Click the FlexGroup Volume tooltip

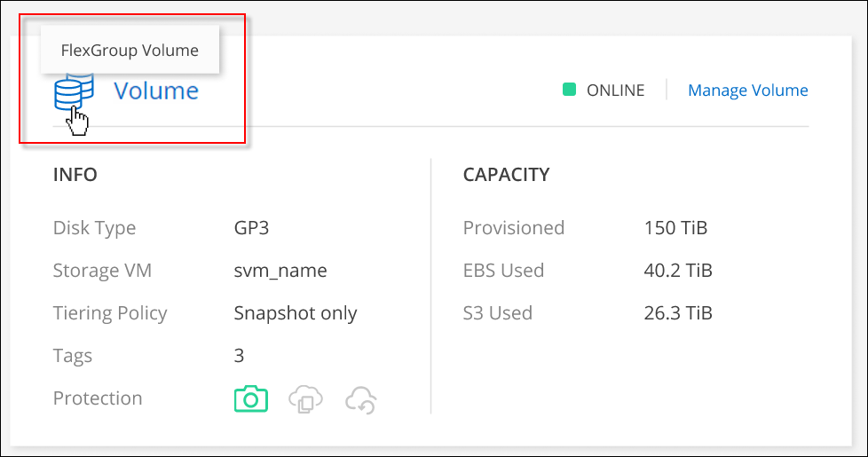click(x=130, y=51)
